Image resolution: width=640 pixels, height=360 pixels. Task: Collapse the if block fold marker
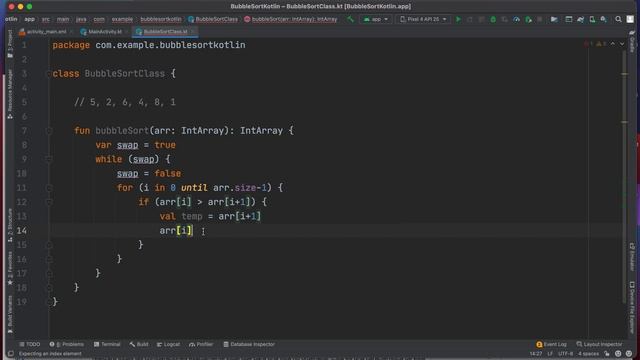tap(49, 202)
